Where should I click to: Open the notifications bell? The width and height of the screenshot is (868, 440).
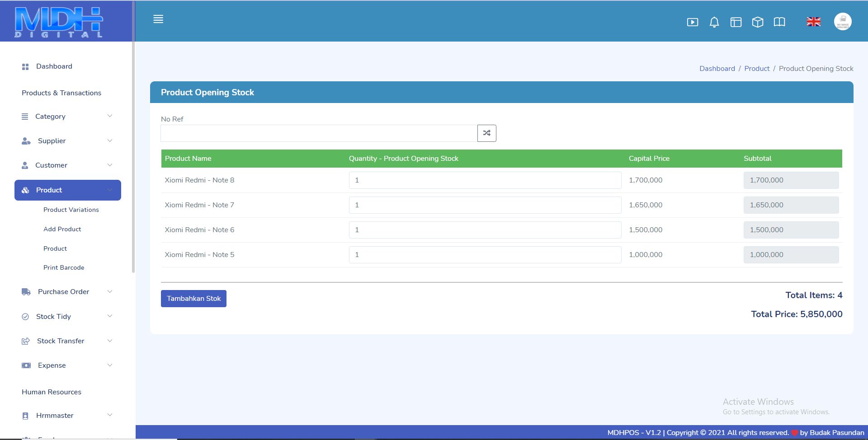714,22
